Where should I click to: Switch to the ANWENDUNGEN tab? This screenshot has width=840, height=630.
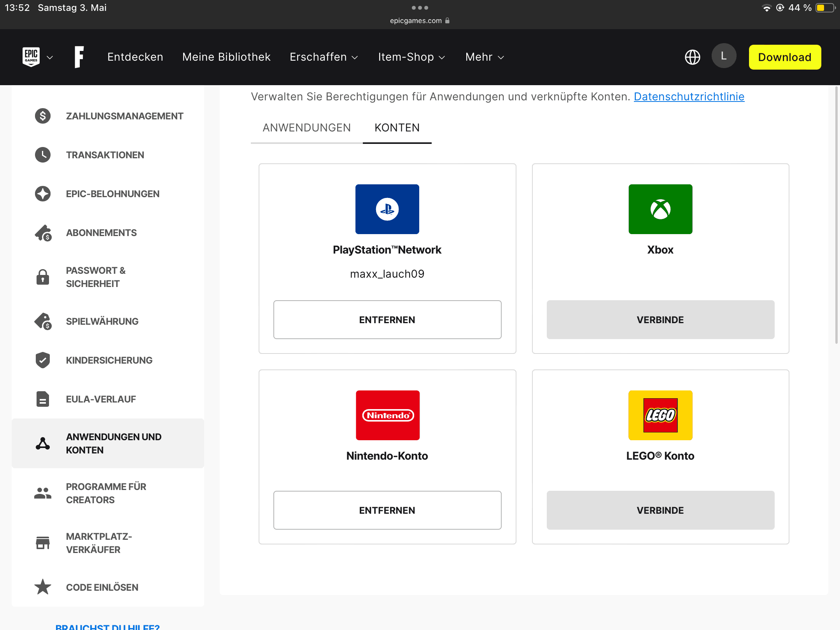point(306,128)
